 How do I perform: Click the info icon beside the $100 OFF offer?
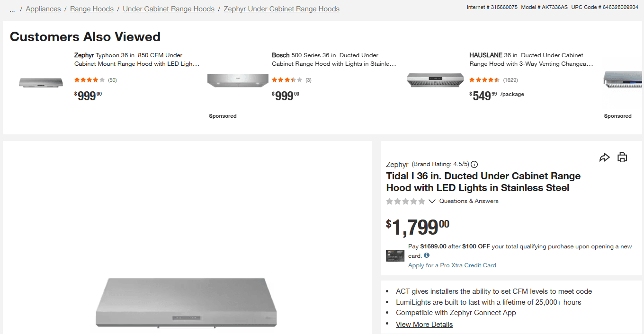click(426, 255)
